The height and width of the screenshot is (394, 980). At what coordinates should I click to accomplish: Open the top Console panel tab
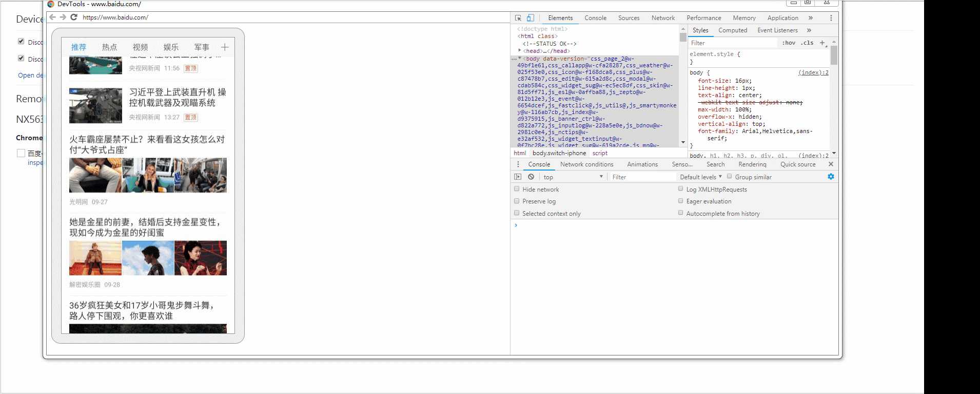[595, 18]
